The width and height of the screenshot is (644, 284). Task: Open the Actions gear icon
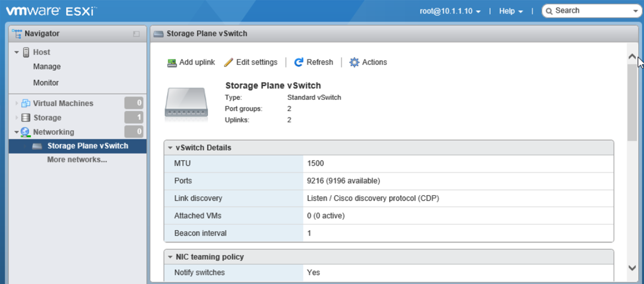pos(354,63)
